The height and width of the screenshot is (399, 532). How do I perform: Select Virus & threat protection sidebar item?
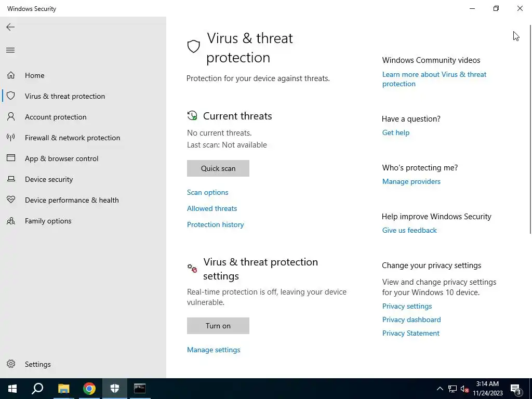click(x=83, y=96)
